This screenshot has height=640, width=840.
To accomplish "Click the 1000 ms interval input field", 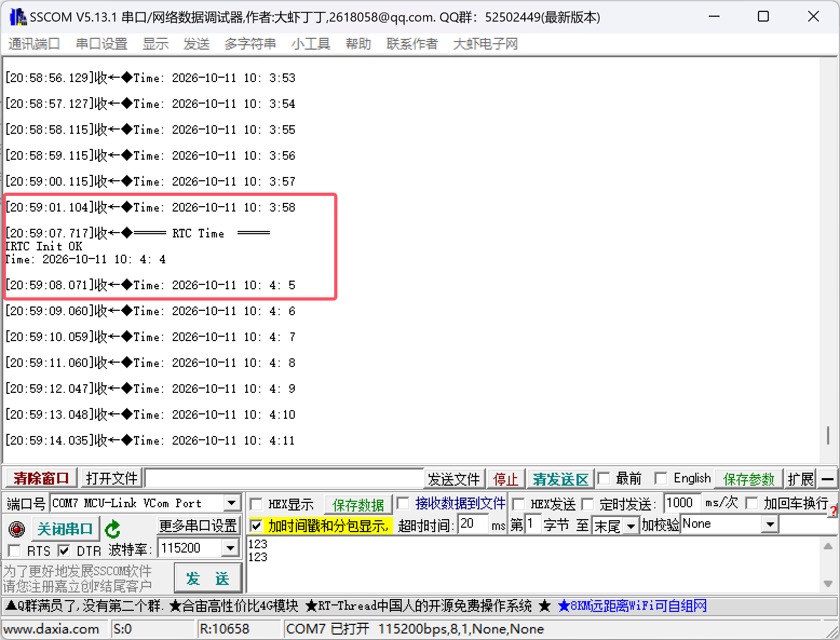I will [x=682, y=503].
